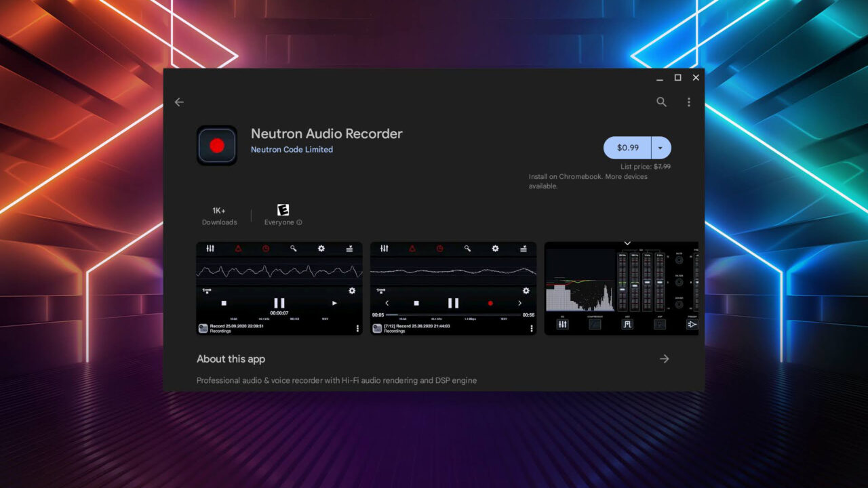Screen dimensions: 868x488
Task: Expand the price dropdown arrow next to $0.99
Action: click(659, 147)
